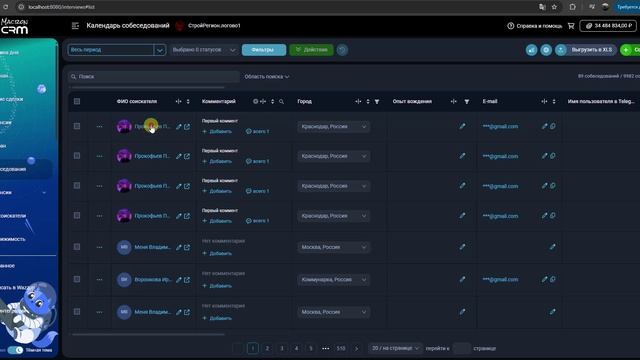Click the go-to-page number input field
The width and height of the screenshot is (640, 360).
click(x=461, y=348)
